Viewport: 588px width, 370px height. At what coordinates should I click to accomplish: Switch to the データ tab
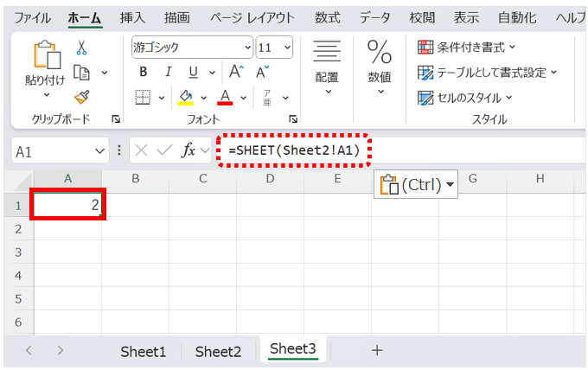pos(375,17)
